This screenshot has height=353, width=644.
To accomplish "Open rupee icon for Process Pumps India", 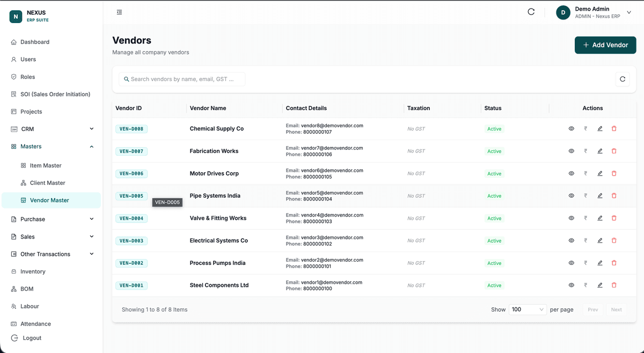I will (586, 263).
